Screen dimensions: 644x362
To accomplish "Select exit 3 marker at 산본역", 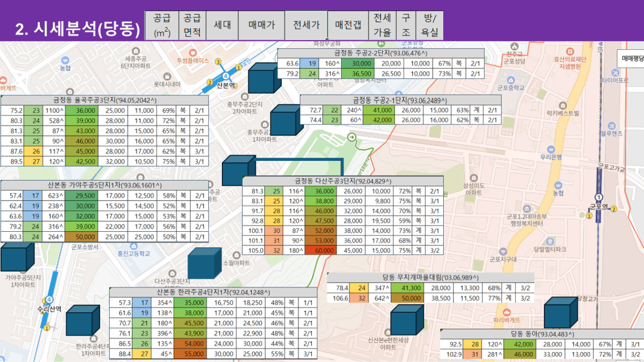I will [218, 62].
